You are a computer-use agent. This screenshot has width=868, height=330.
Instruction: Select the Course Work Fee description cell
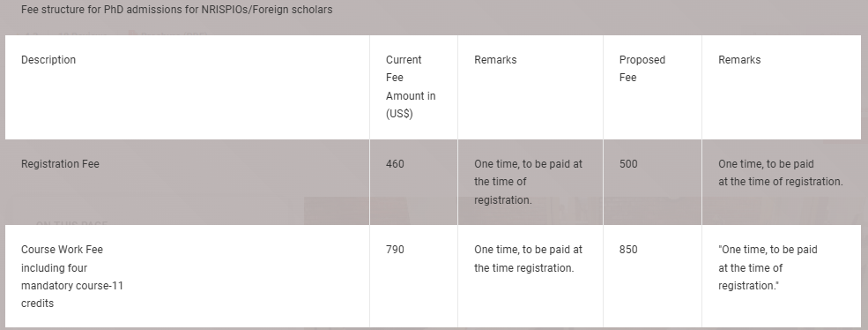click(72, 276)
